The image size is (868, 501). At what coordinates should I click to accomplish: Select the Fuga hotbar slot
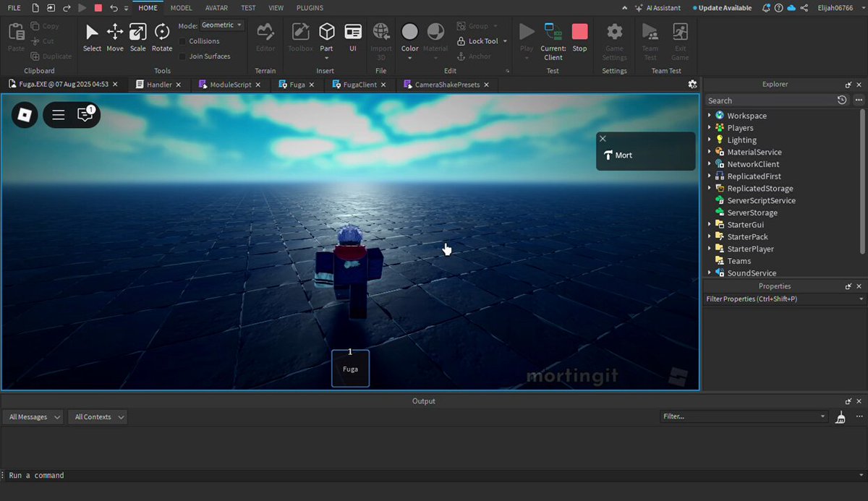[350, 368]
